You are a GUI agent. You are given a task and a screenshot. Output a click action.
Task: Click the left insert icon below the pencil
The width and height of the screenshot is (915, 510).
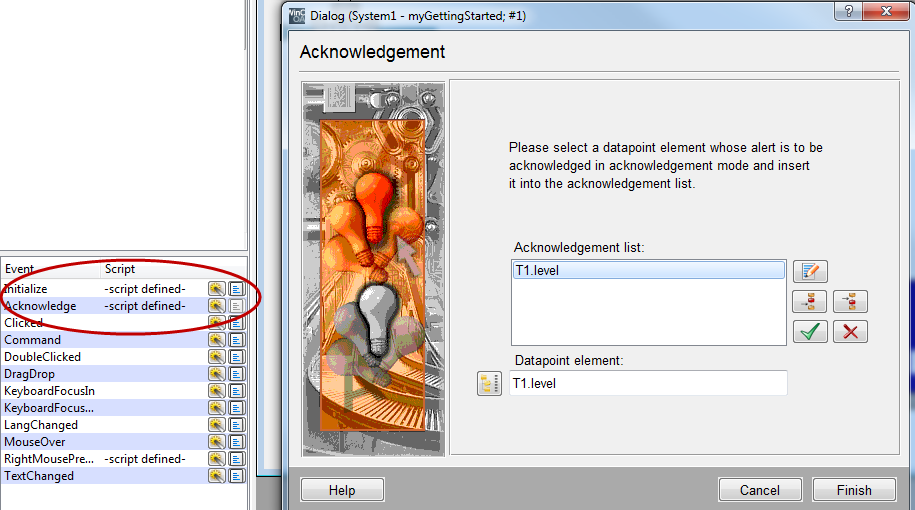810,302
